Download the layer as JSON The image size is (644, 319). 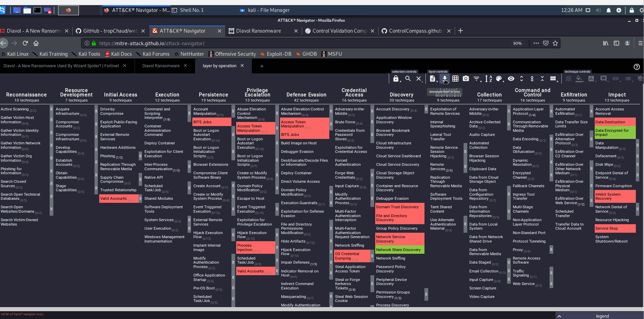coord(445,79)
